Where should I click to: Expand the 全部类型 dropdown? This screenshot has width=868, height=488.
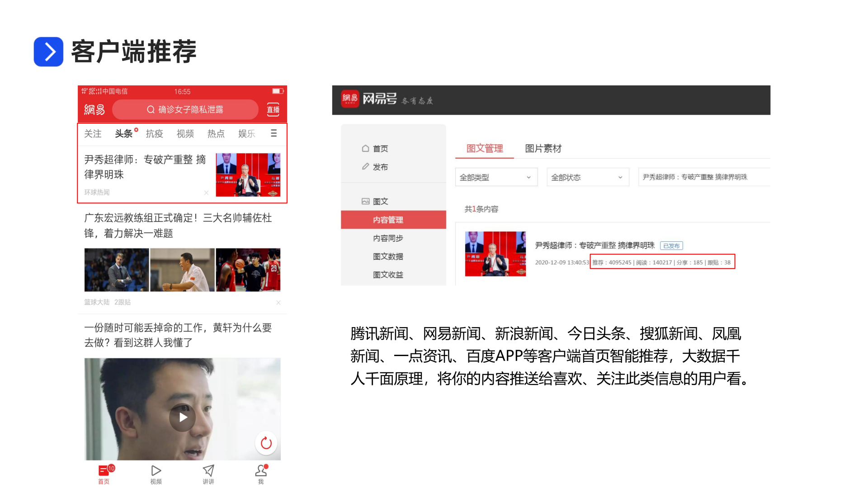pyautogui.click(x=496, y=177)
